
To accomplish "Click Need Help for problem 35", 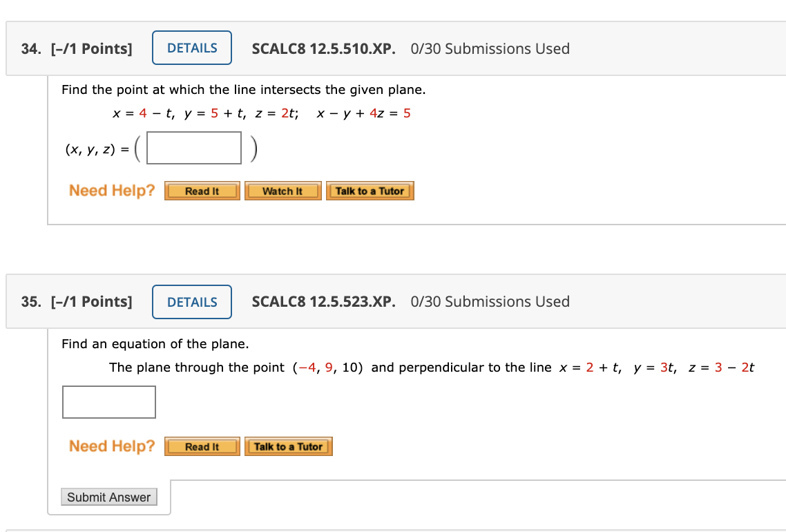I will 111,446.
